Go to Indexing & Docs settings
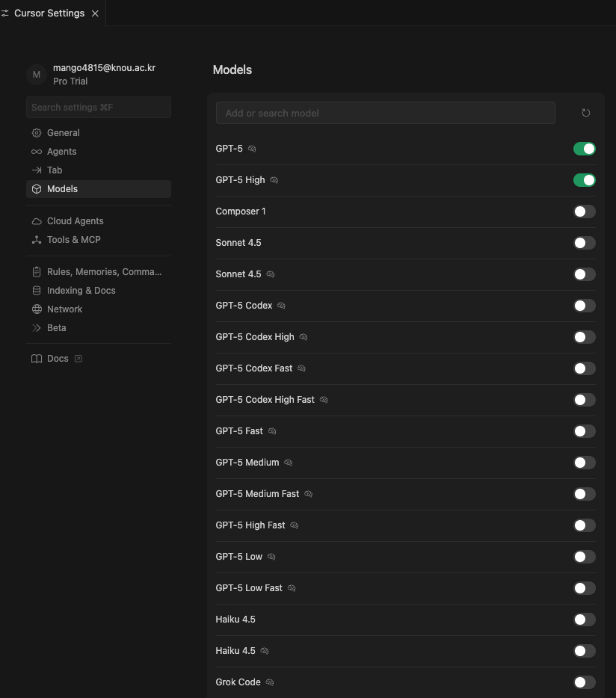The height and width of the screenshot is (698, 616). (99, 290)
